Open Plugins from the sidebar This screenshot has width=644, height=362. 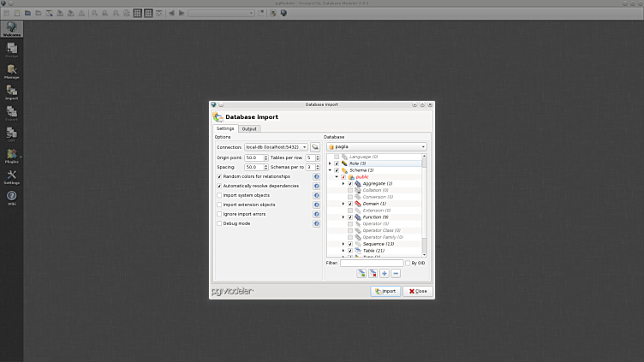(12, 155)
